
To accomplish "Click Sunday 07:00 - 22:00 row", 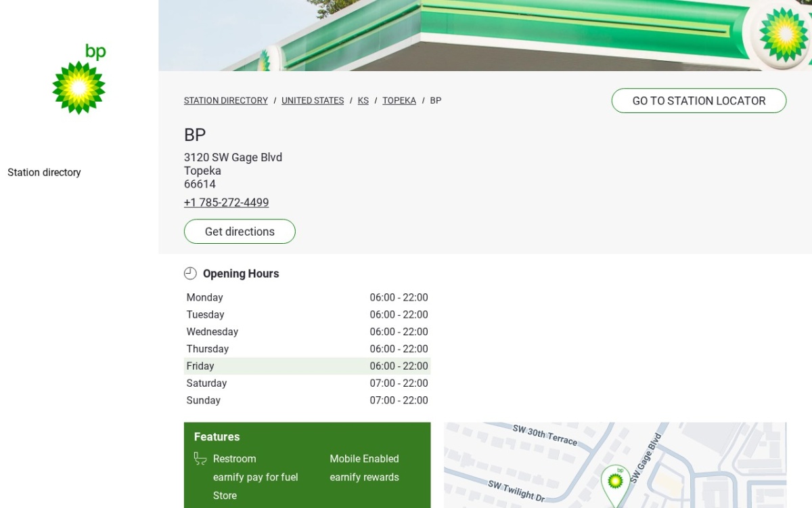I will (x=307, y=400).
